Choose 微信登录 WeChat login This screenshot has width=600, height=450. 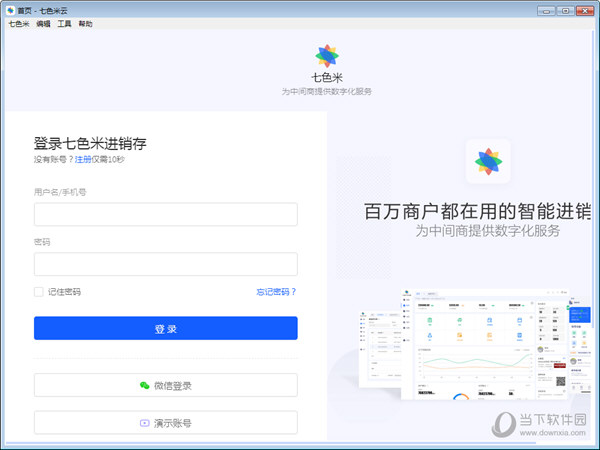click(x=166, y=385)
